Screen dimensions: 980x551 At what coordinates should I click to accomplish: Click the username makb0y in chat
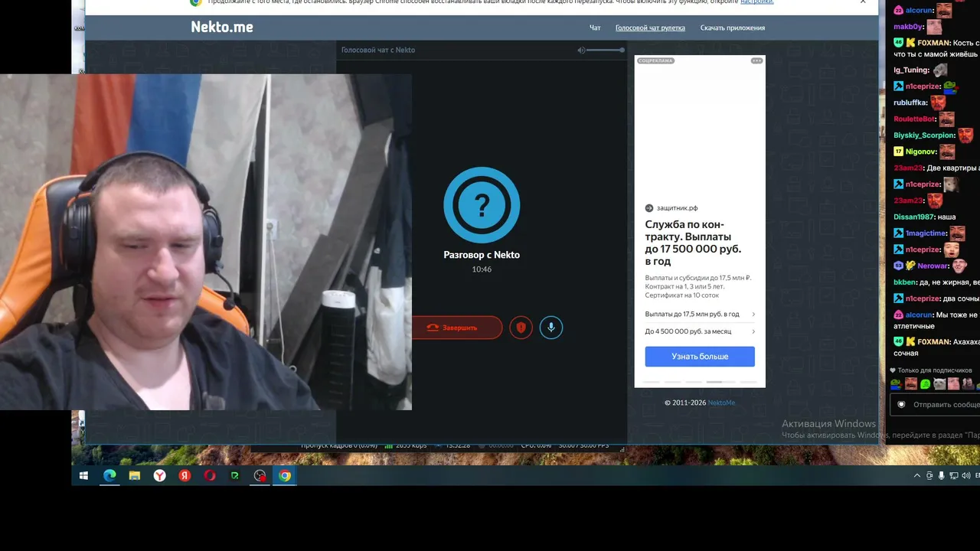909,27
